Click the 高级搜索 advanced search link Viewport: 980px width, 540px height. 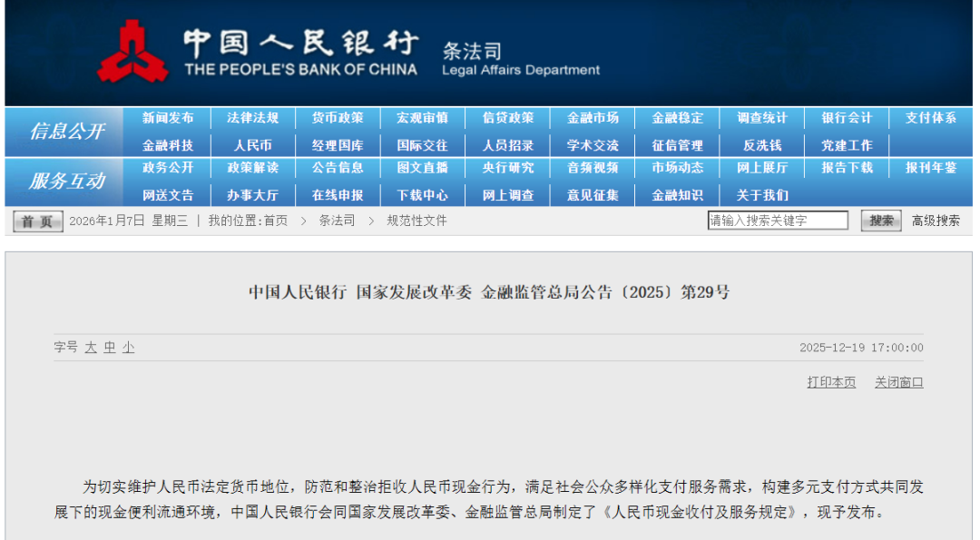[x=936, y=220]
